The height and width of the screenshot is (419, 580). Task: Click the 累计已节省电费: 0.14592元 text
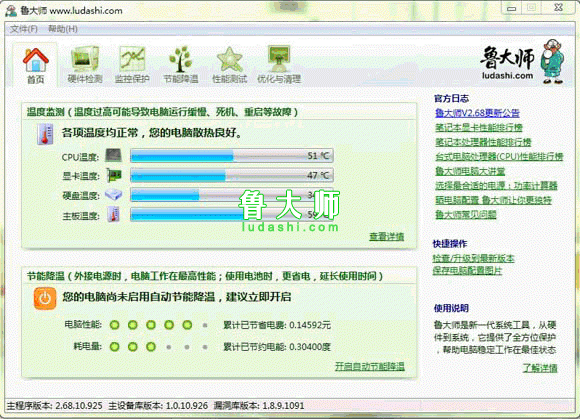[x=277, y=325]
